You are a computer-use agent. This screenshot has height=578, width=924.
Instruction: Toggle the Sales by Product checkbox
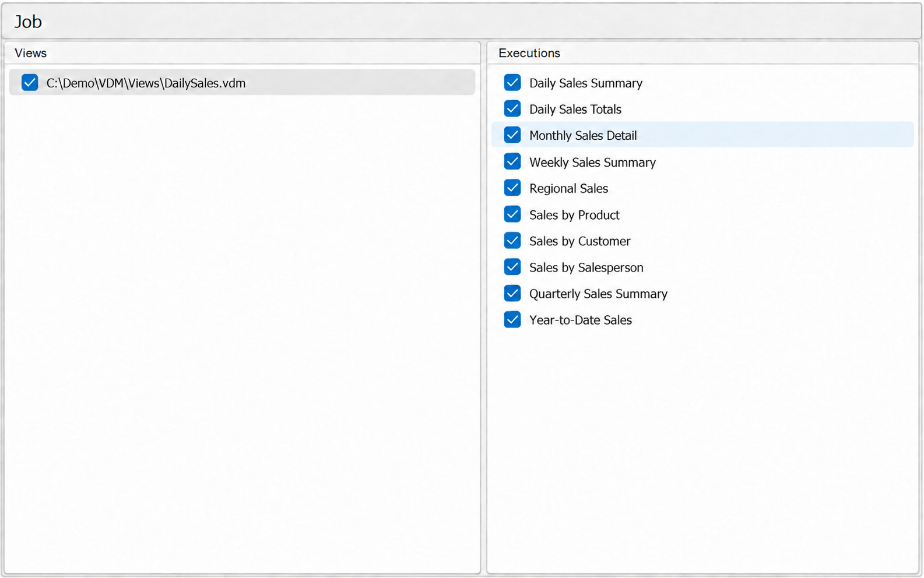(x=512, y=214)
